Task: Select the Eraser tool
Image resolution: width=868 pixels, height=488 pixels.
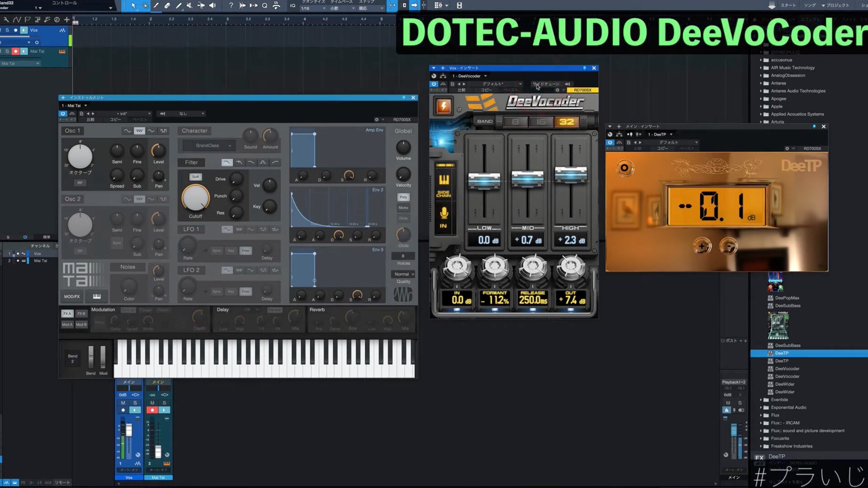Action: click(x=167, y=5)
